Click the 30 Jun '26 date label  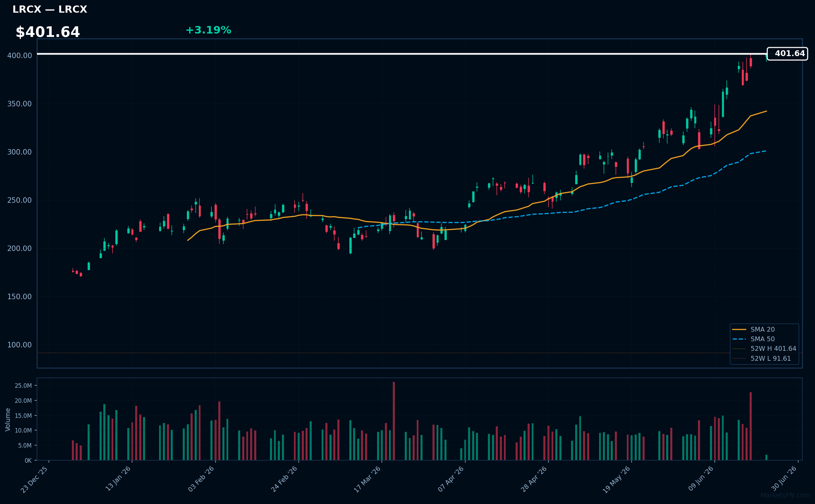784,479
